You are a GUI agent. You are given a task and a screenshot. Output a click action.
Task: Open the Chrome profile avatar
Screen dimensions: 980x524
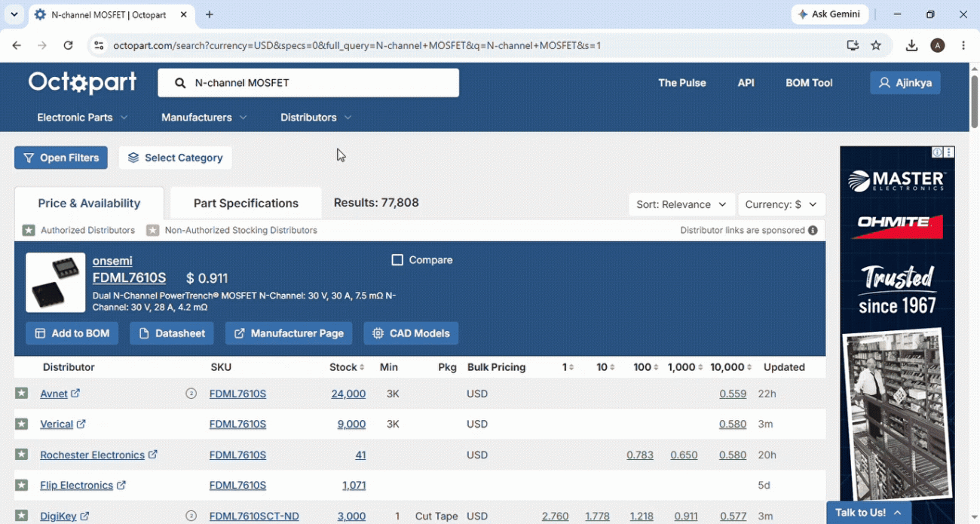click(x=938, y=45)
